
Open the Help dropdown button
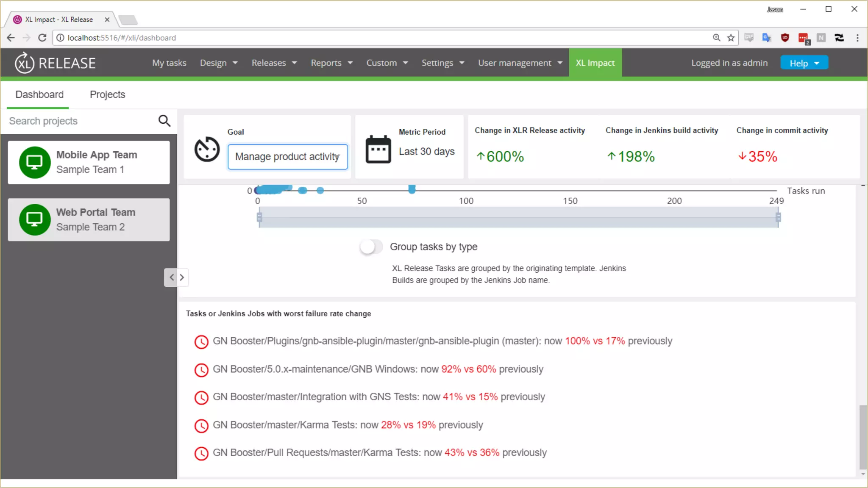point(804,63)
